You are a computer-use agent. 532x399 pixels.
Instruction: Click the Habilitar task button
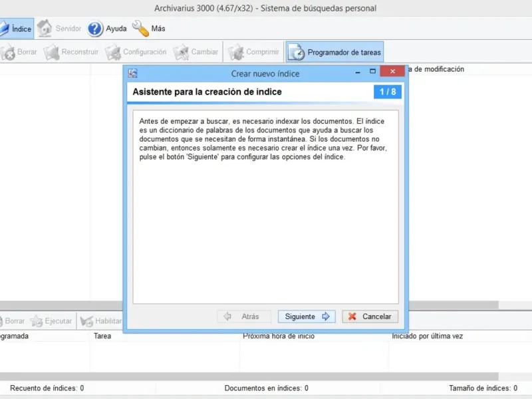(x=101, y=321)
